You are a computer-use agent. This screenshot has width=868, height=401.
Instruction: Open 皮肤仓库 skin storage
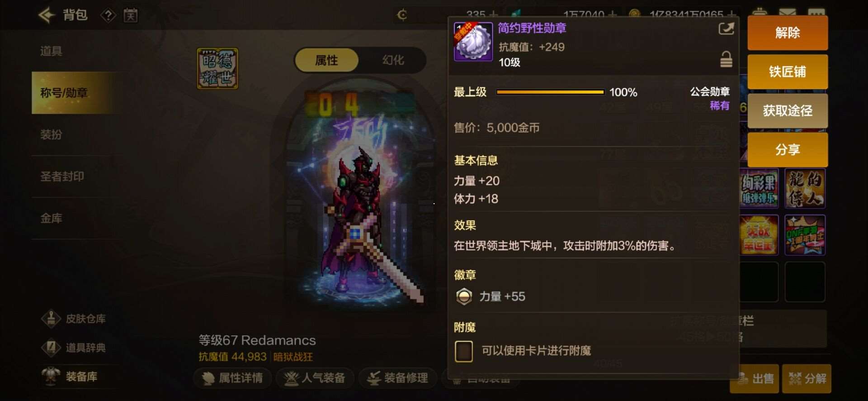pos(74,319)
